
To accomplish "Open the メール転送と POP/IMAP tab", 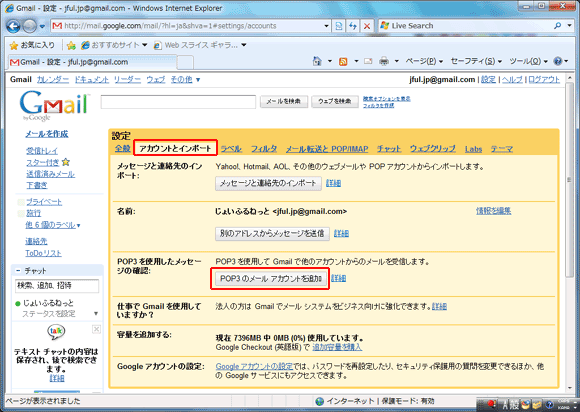I will click(327, 149).
